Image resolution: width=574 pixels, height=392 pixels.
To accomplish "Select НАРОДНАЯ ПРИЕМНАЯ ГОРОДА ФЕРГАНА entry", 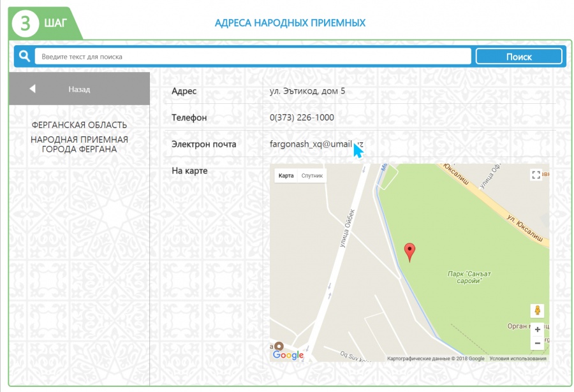I will pos(79,144).
